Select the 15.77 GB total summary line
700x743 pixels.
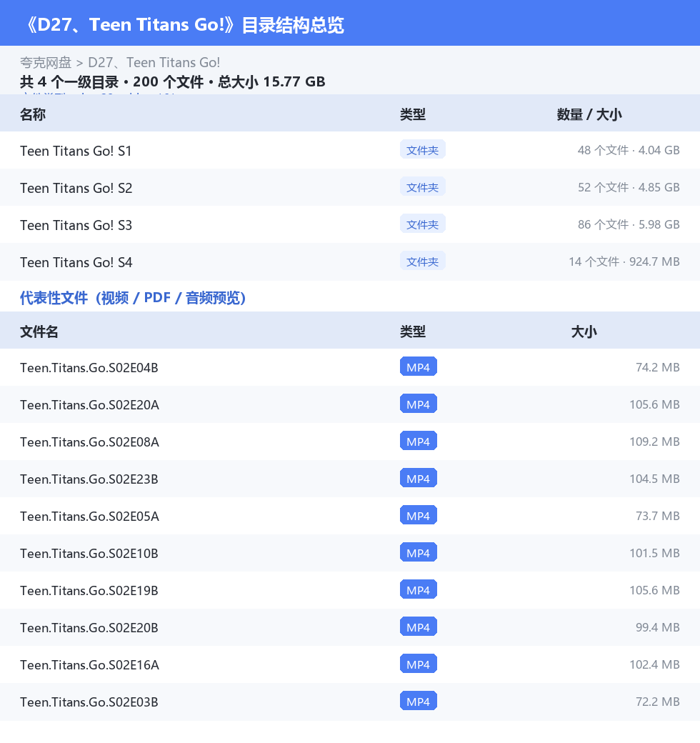pos(172,82)
